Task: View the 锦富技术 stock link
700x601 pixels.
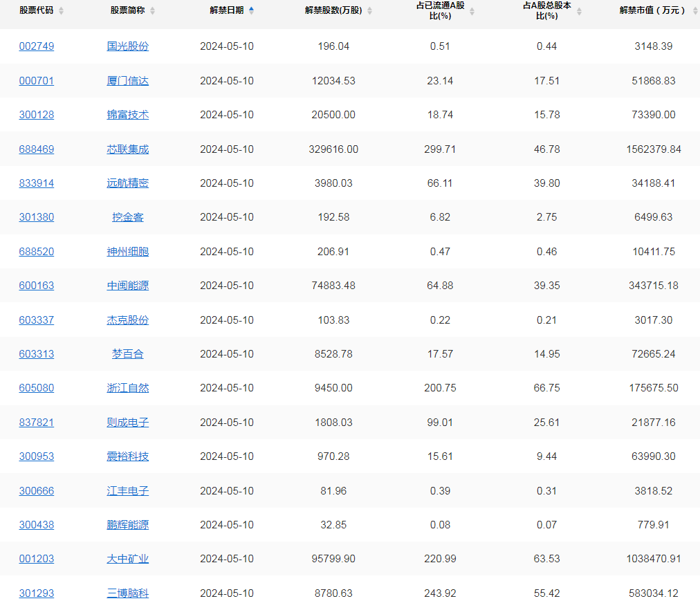Action: pyautogui.click(x=128, y=115)
